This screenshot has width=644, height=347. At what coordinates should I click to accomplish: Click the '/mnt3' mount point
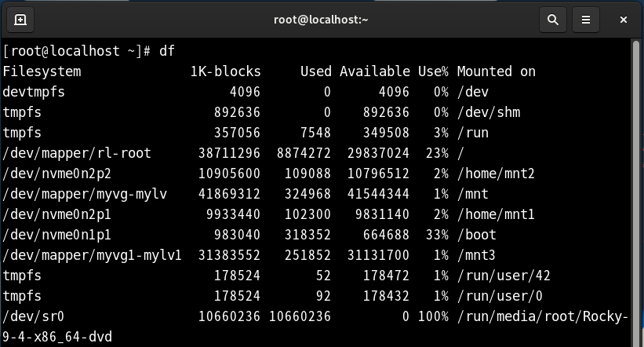click(x=476, y=255)
